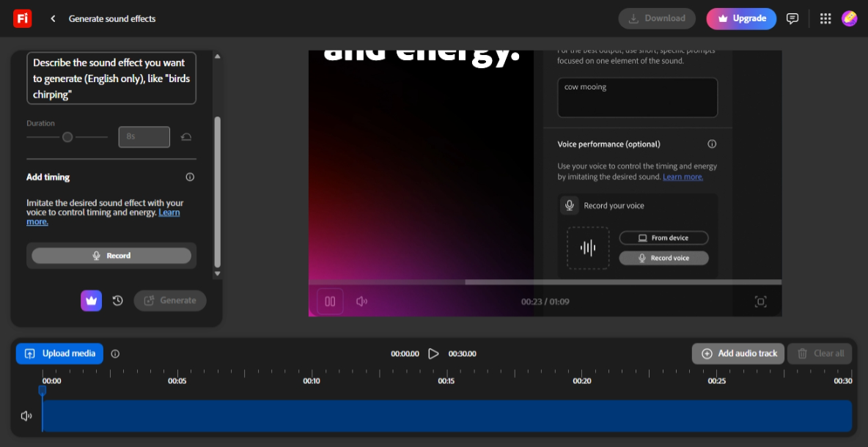Image resolution: width=868 pixels, height=447 pixels.
Task: Show Add timing info tooltip
Action: (x=190, y=177)
